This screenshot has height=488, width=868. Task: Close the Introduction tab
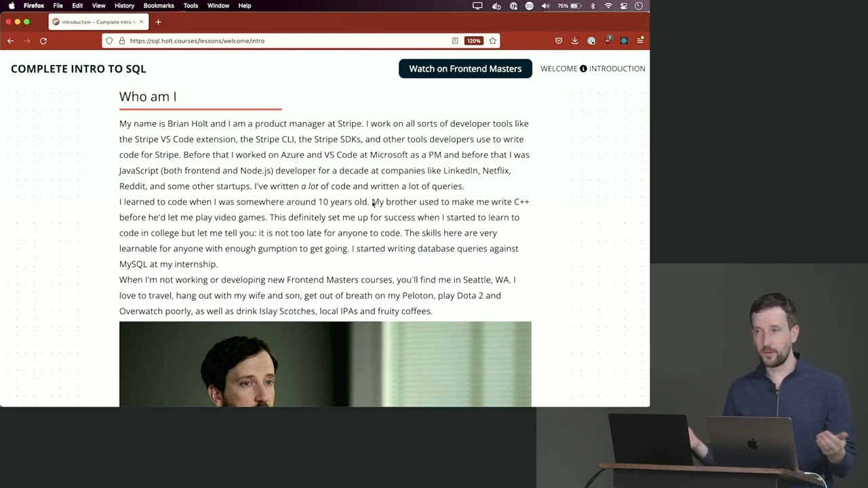tap(141, 22)
